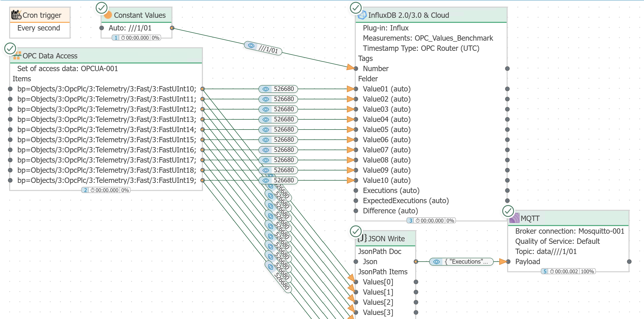Click the output port of FastUInt10 item

pyautogui.click(x=203, y=89)
